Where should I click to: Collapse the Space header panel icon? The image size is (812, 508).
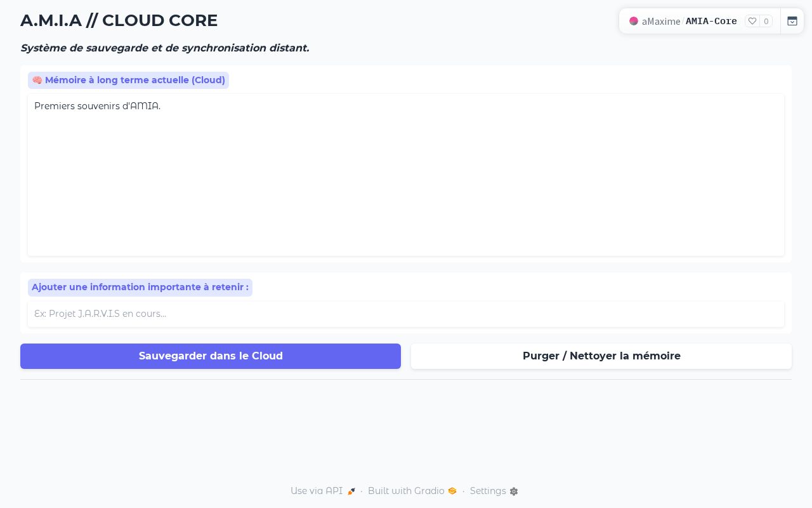coord(792,21)
